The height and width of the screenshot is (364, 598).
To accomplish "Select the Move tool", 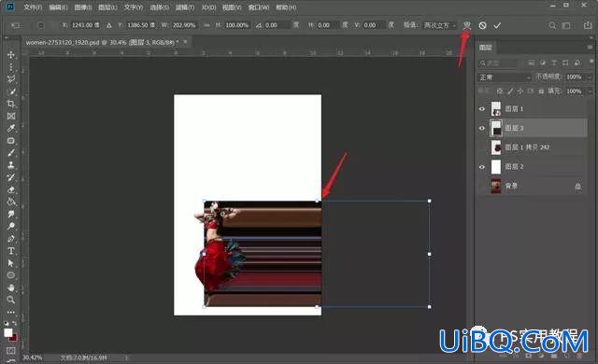I will 11,55.
